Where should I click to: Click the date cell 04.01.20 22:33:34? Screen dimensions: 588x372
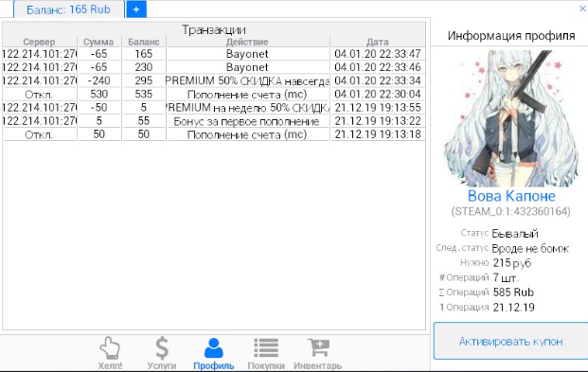tap(378, 80)
